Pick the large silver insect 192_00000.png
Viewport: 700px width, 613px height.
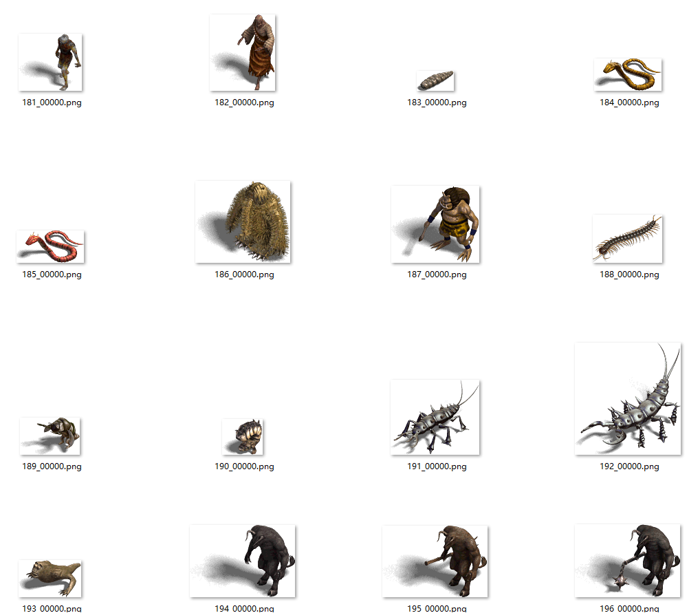(x=628, y=399)
